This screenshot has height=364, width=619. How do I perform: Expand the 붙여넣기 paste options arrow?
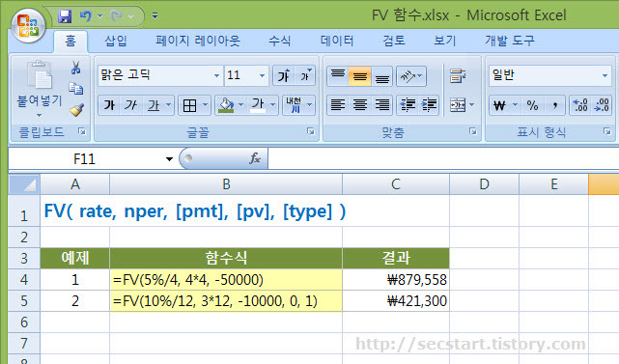click(x=39, y=115)
